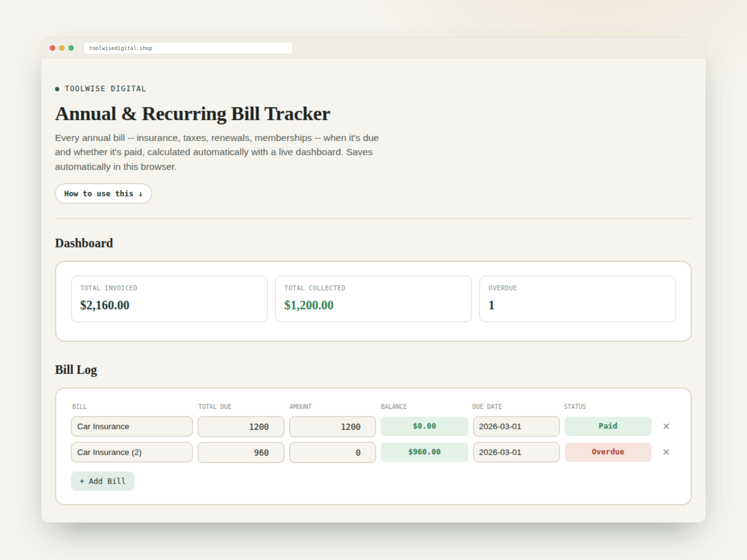
Task: Click the Total Invoiced $2,160.00 card
Action: [169, 299]
